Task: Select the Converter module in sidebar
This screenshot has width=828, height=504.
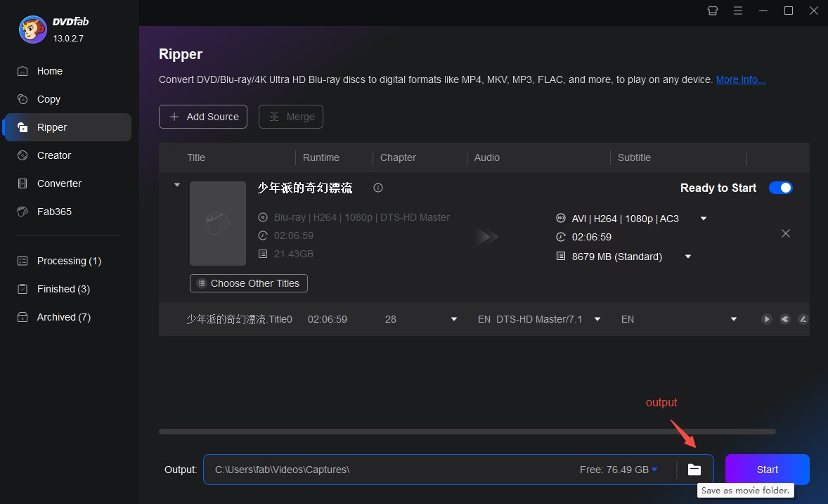Action: (x=58, y=183)
